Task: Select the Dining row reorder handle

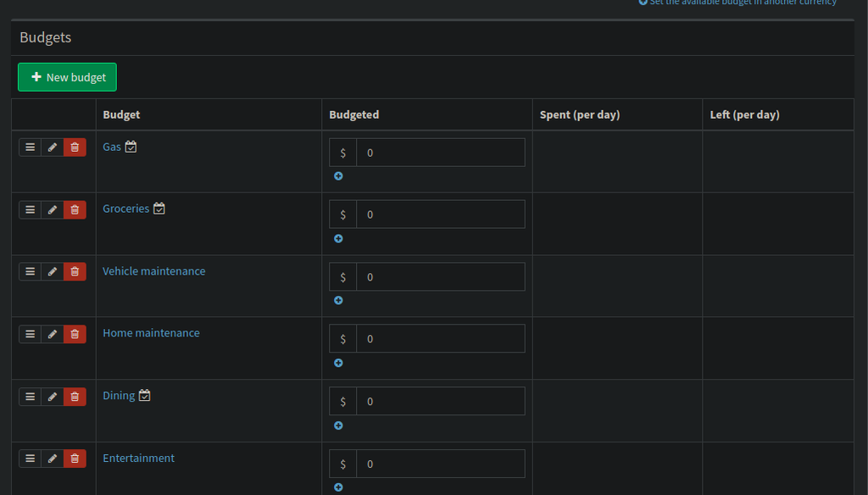Action: coord(30,397)
